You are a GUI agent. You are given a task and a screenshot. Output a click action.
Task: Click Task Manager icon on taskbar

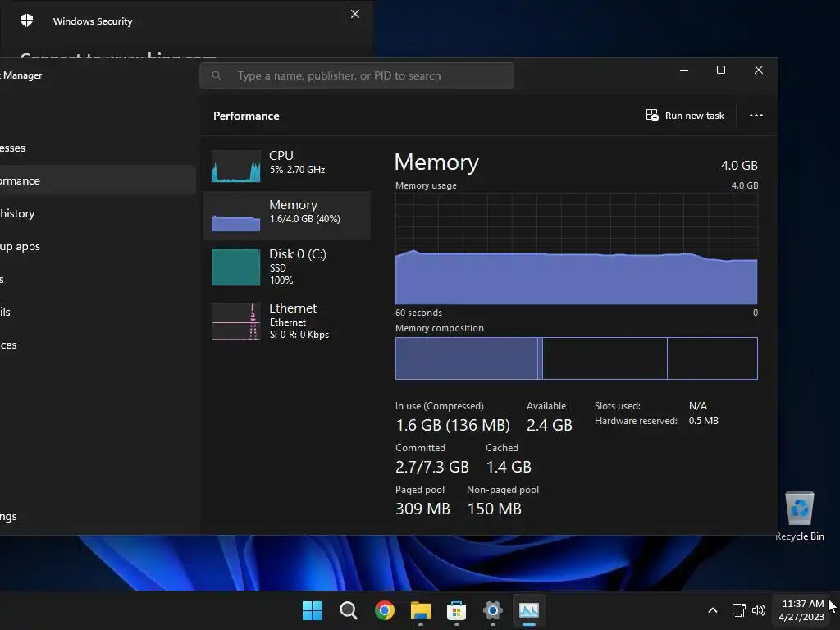[x=529, y=610]
